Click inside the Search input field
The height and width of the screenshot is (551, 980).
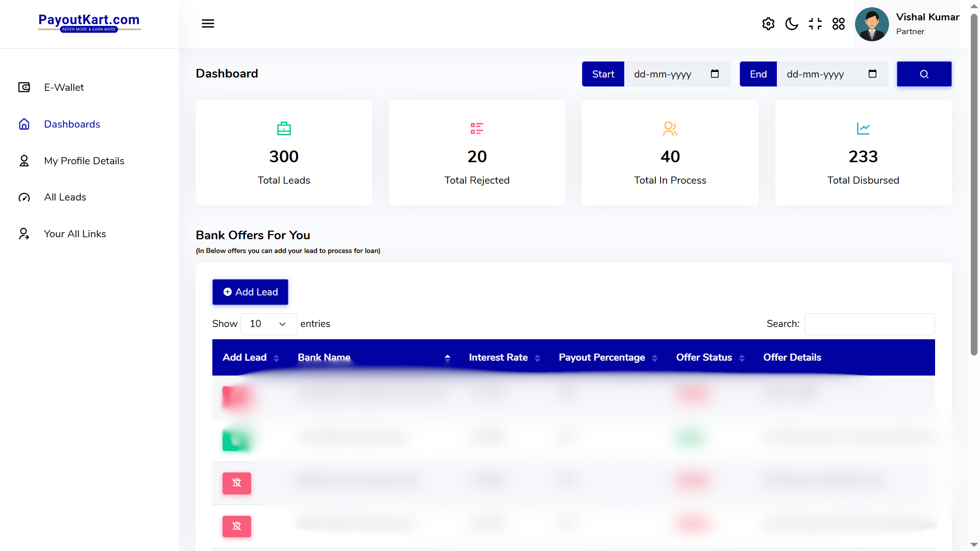(869, 324)
